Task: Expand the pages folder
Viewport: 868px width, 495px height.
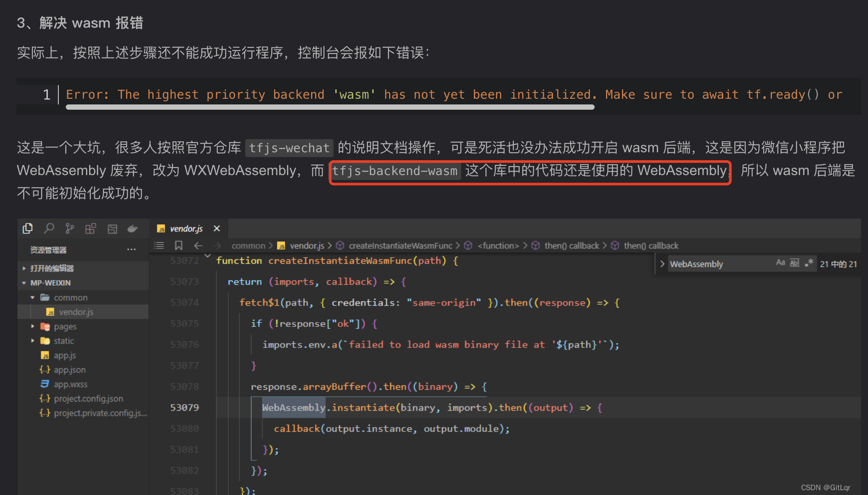Action: [32, 326]
